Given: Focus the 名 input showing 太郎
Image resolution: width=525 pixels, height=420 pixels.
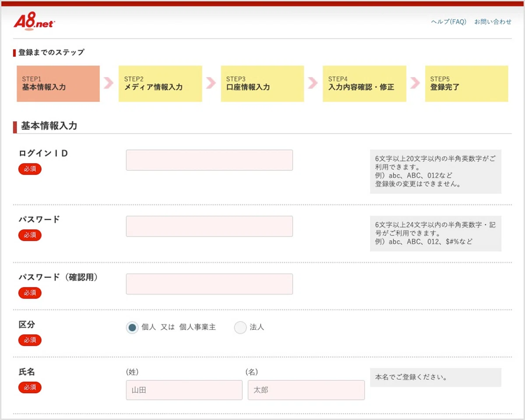Looking at the screenshot, I should [306, 390].
